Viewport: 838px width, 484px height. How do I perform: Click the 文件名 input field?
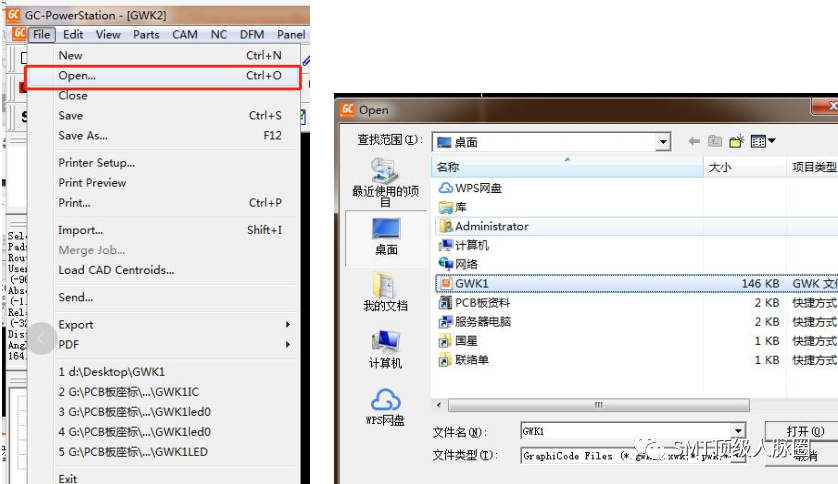(625, 431)
